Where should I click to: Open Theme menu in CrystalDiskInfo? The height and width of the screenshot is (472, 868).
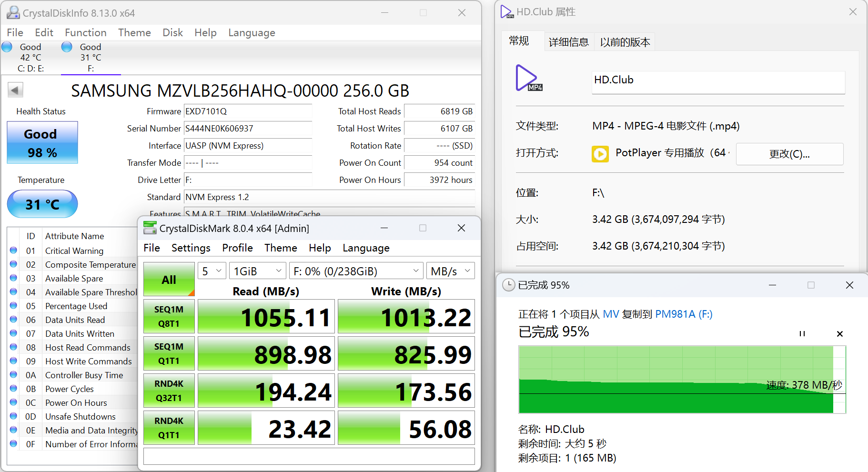pyautogui.click(x=134, y=32)
